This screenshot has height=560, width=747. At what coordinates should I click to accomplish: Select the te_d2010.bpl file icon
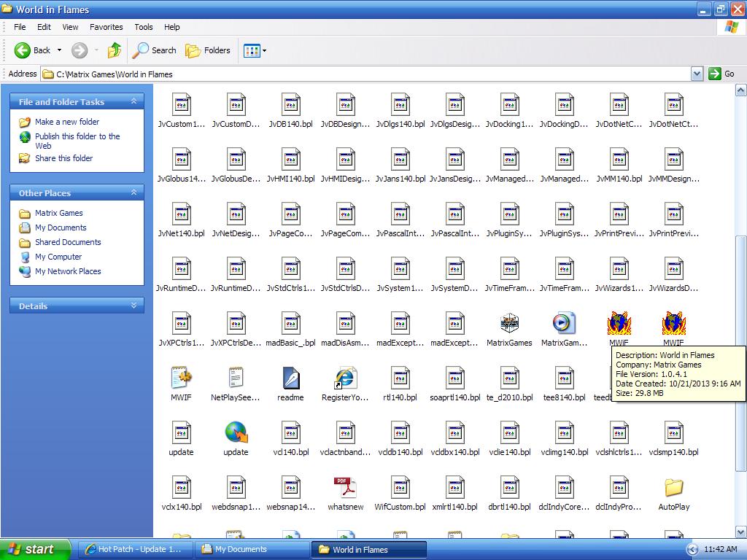[x=509, y=378]
